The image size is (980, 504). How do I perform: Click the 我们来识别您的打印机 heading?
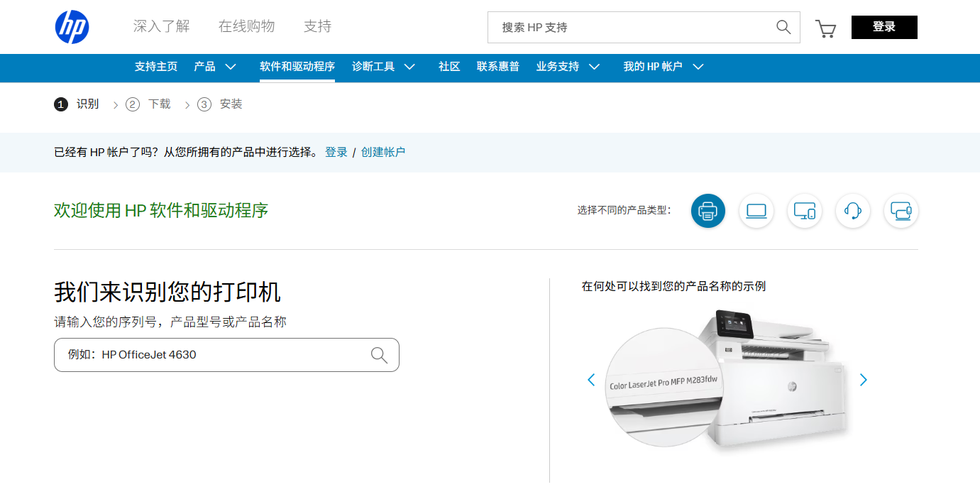pyautogui.click(x=167, y=292)
